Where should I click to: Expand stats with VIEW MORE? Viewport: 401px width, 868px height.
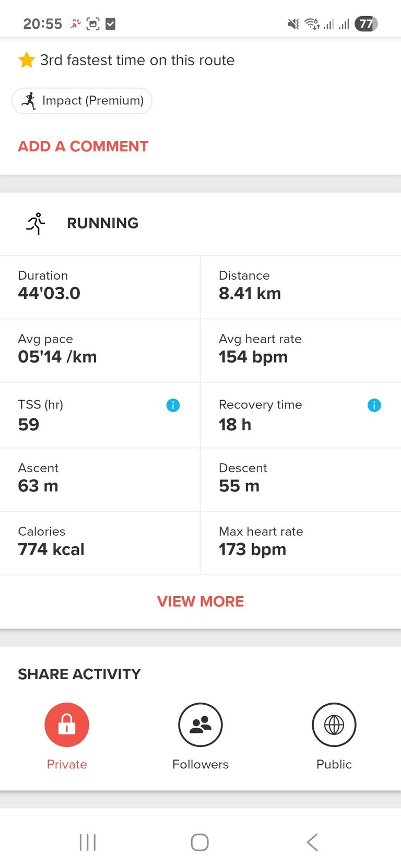200,601
